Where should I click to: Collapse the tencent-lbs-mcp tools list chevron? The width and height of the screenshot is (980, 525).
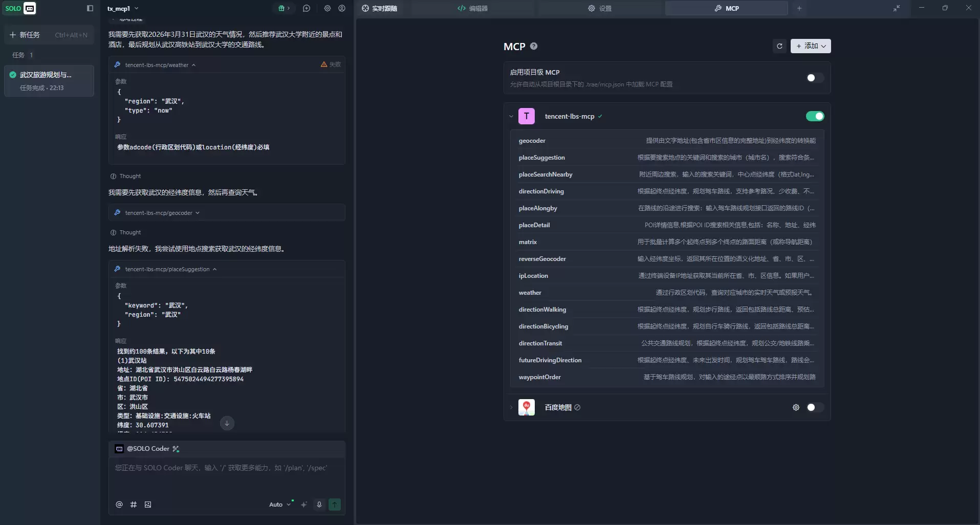pyautogui.click(x=511, y=116)
